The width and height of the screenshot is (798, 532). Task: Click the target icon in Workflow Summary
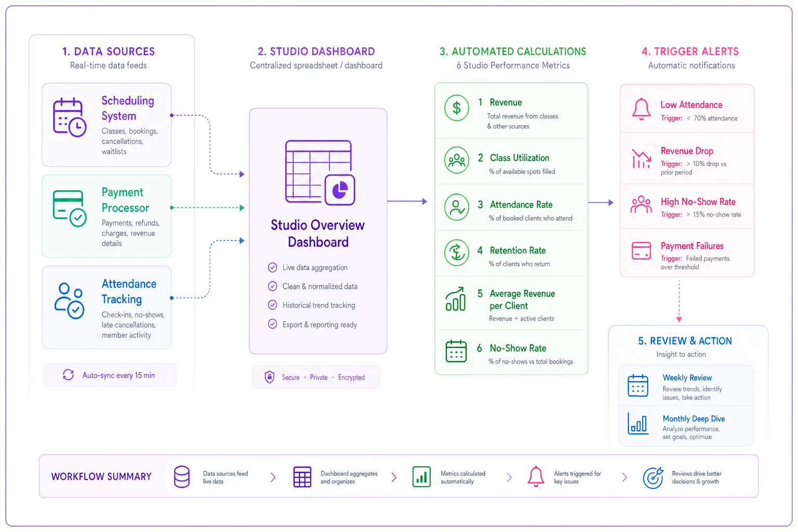pos(653,477)
